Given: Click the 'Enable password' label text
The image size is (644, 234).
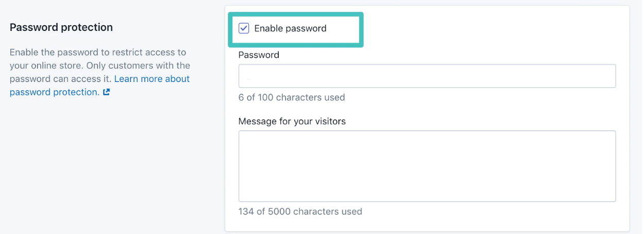Looking at the screenshot, I should (x=290, y=28).
